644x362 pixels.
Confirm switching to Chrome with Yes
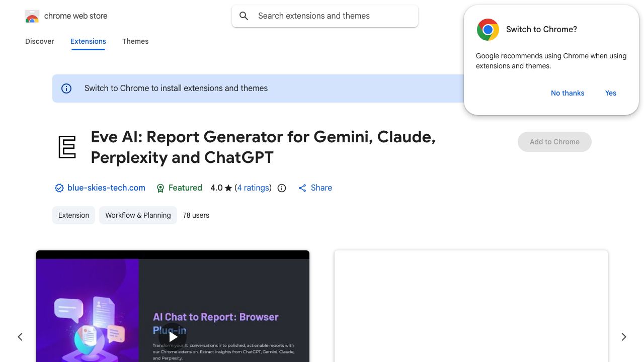(611, 93)
